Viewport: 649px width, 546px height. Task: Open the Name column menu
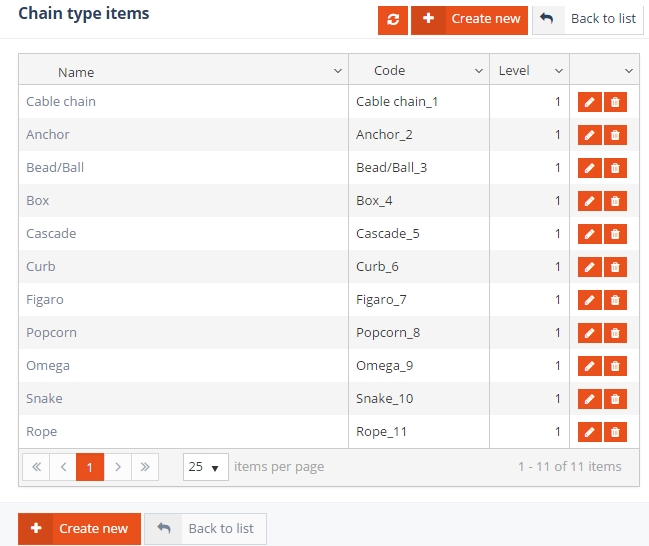click(337, 71)
